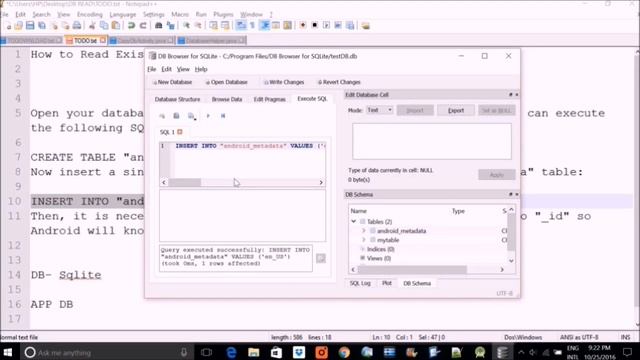Click the Playback macro icon in Notepad++
This screenshot has width=640, height=360.
click(327, 26)
